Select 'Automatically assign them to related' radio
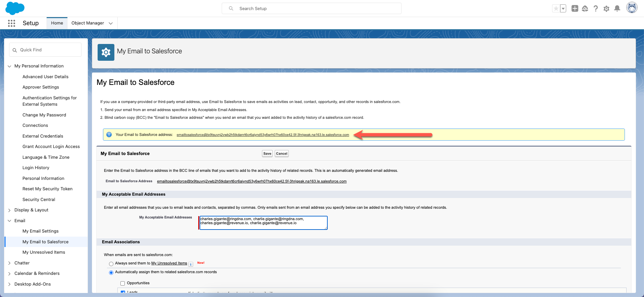Viewport: 644px width, 297px height. point(111,273)
